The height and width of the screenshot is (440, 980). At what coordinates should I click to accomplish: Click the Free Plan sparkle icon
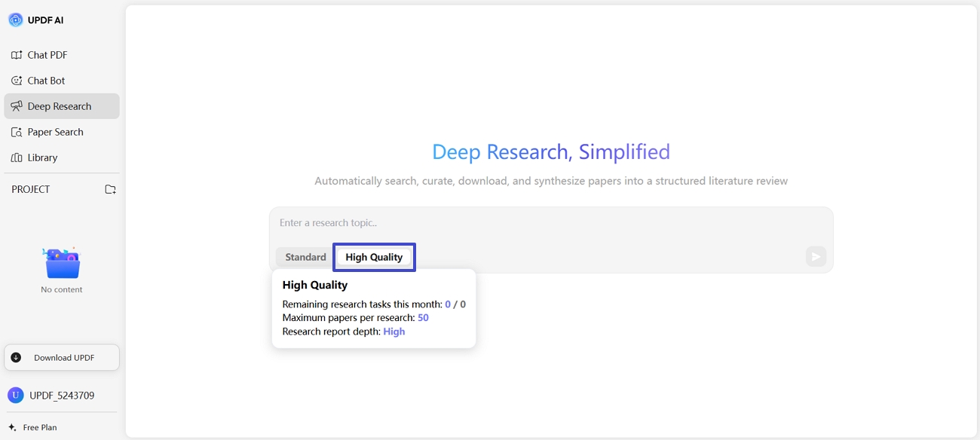[12, 427]
